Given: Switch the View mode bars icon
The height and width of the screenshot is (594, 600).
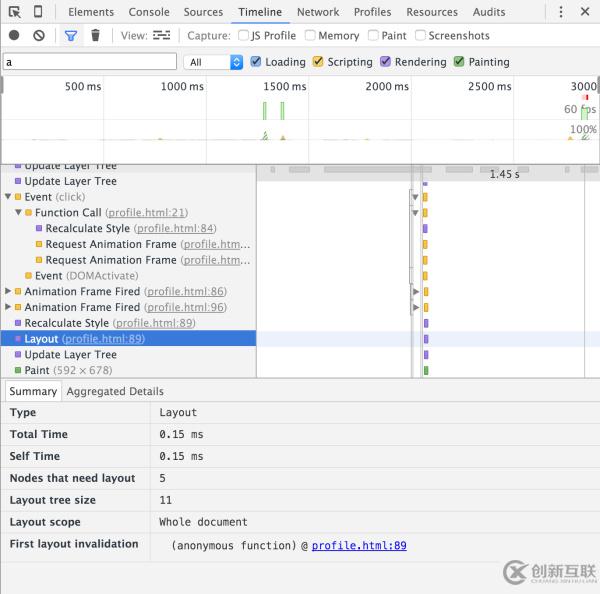Looking at the screenshot, I should click(161, 35).
